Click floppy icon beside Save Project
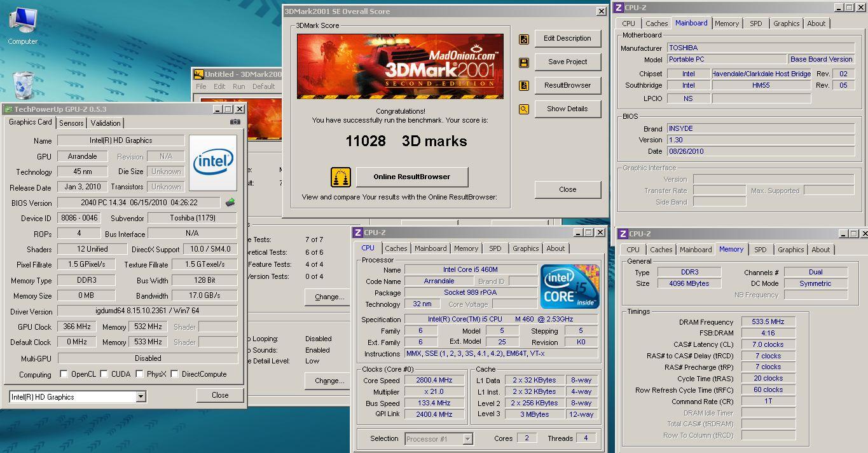Screen dimensions: 868x453 coord(524,62)
